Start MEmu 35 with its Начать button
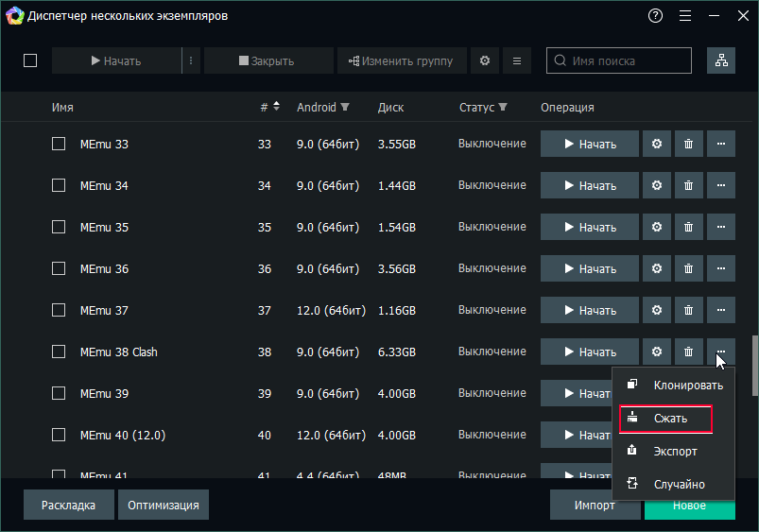 click(x=590, y=227)
